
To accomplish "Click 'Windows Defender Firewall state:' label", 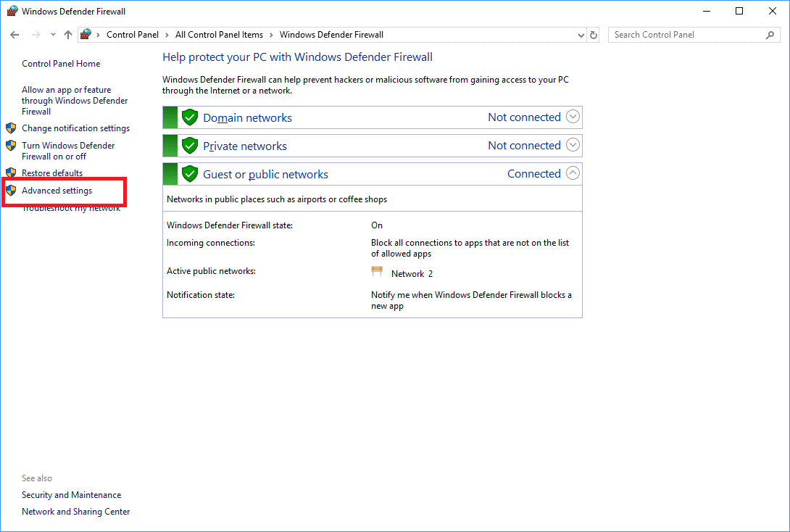I will point(230,225).
